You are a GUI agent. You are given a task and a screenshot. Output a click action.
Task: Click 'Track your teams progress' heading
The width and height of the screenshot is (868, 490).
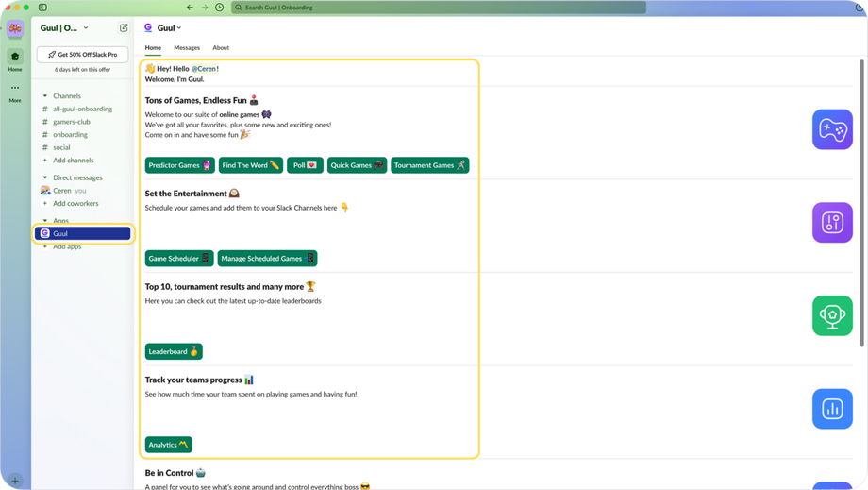193,380
